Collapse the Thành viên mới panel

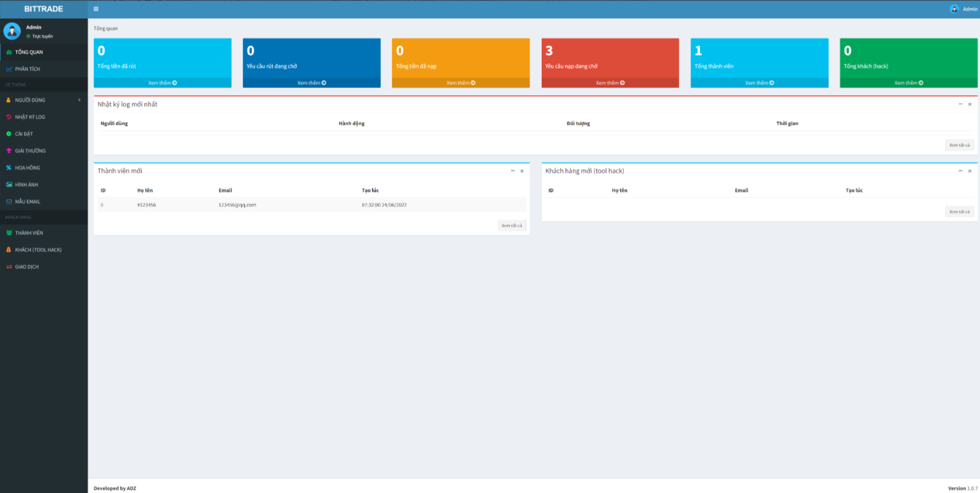click(x=512, y=171)
